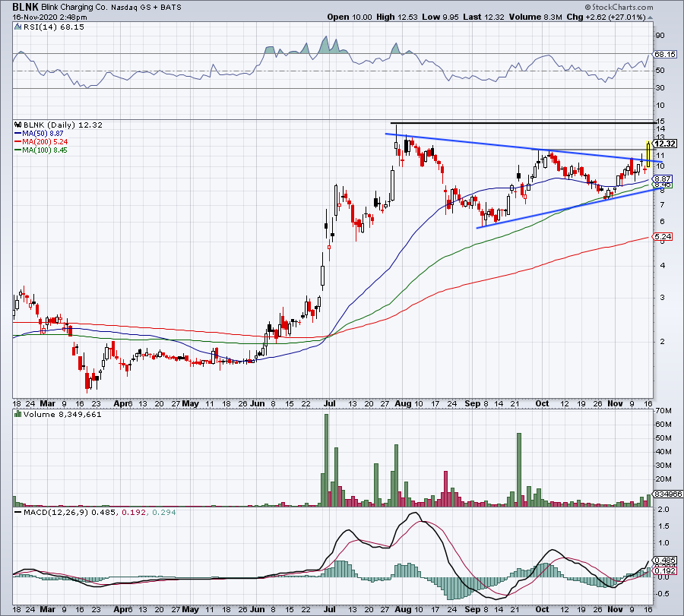Click the red MA(200) line swatch
This screenshot has width=684, height=616.
point(18,142)
